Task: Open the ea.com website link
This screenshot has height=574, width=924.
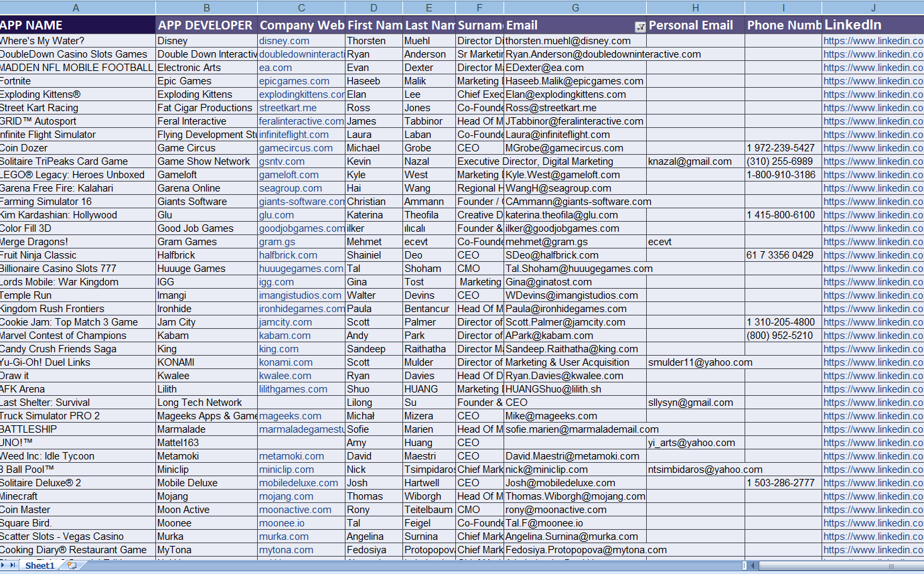Action: [x=275, y=68]
